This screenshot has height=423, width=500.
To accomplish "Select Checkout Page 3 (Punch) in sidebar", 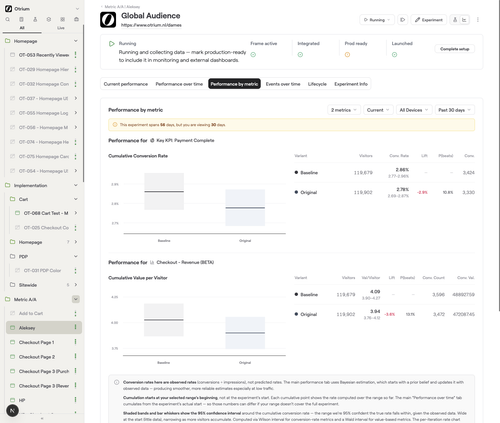I will tap(44, 371).
